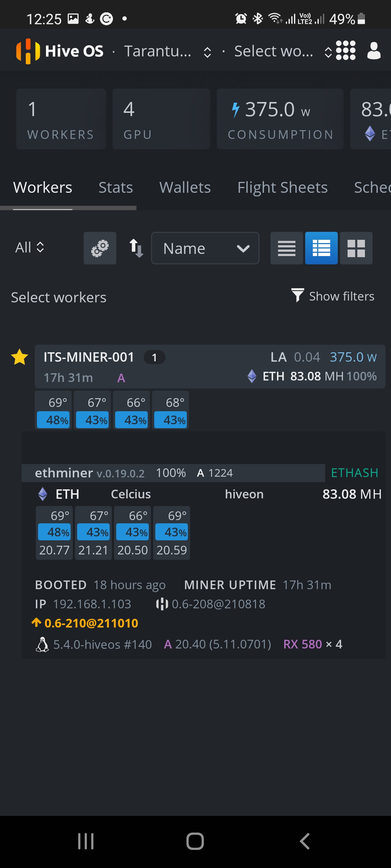Screen dimensions: 391x868
Task: Switch to the Wallets tab
Action: click(x=185, y=187)
